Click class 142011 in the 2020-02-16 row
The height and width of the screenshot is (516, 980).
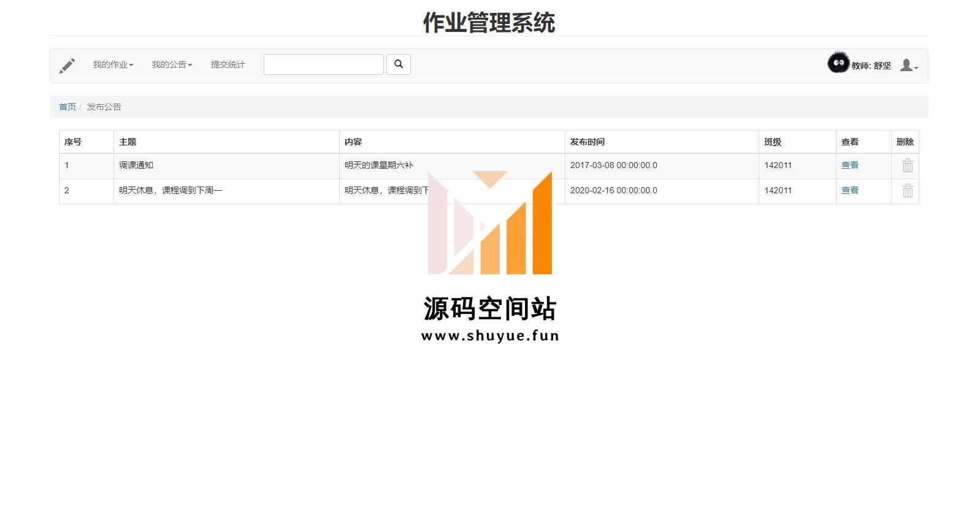click(x=797, y=191)
